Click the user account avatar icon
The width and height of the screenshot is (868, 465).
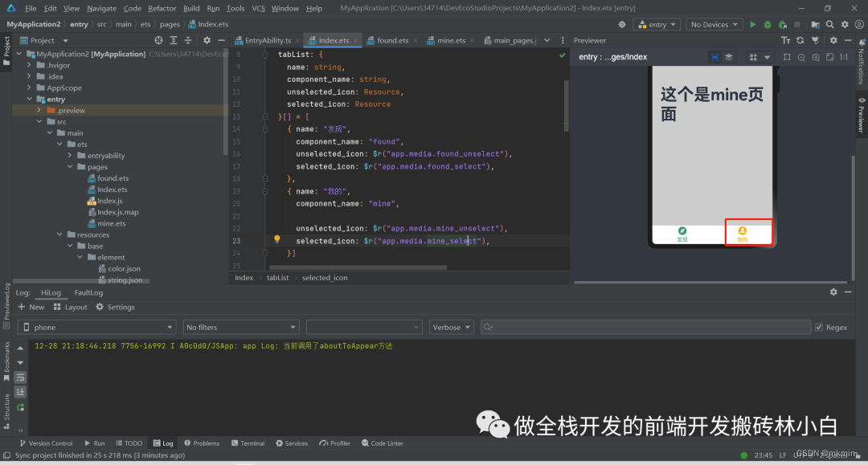click(x=859, y=24)
